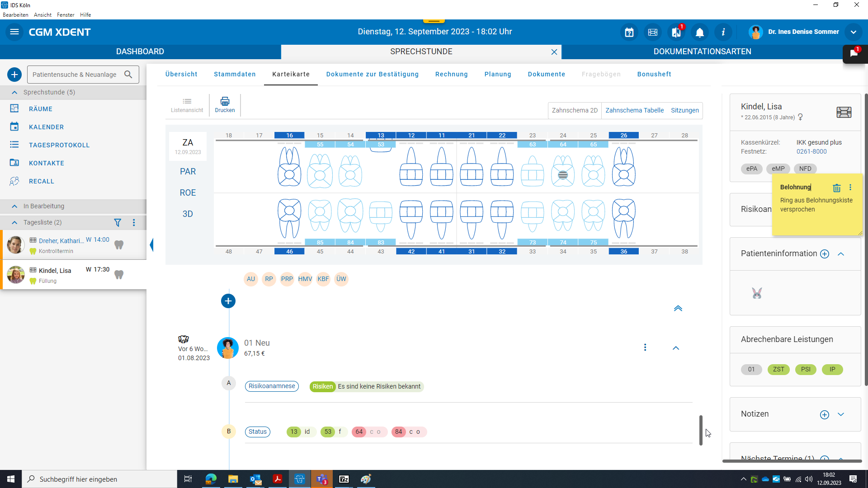Screen dimensions: 868x488
Task: Add a Patienteninformation entry with plus icon
Action: pyautogui.click(x=825, y=254)
